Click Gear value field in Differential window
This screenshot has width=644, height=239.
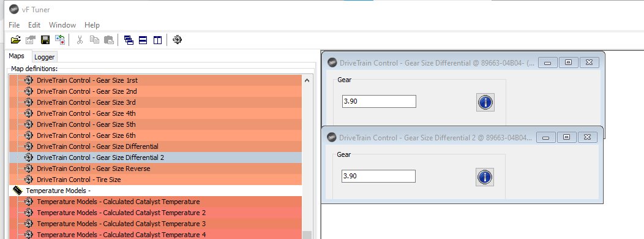pos(379,101)
